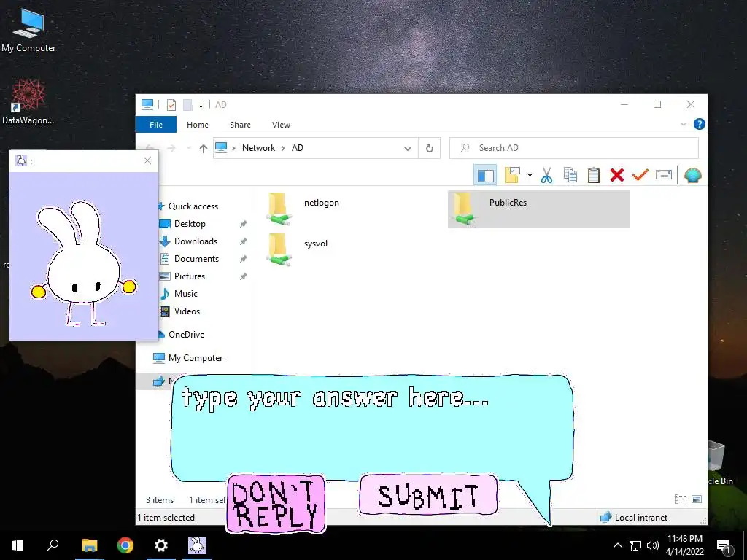This screenshot has height=560, width=747.
Task: Unpin Documents using its pin icon
Action: (x=243, y=259)
